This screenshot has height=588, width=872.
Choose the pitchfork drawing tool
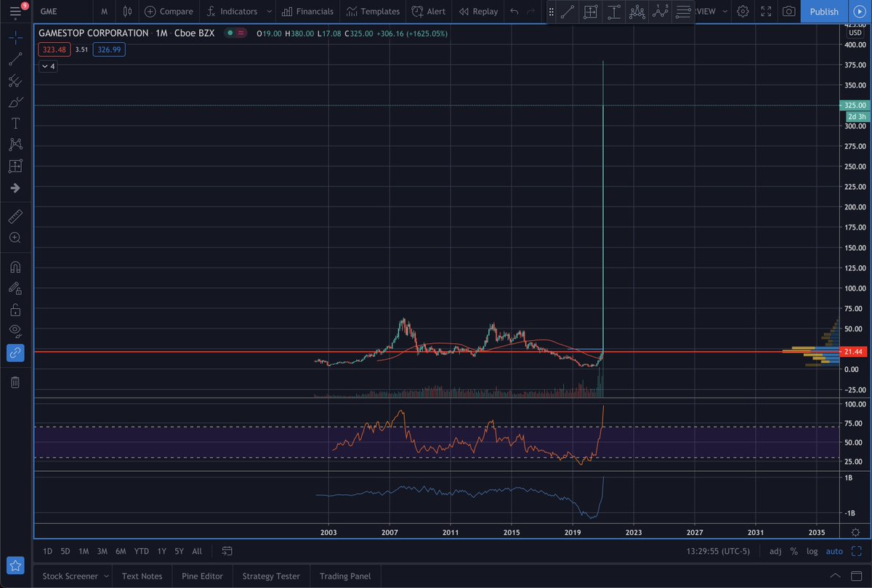click(x=15, y=81)
